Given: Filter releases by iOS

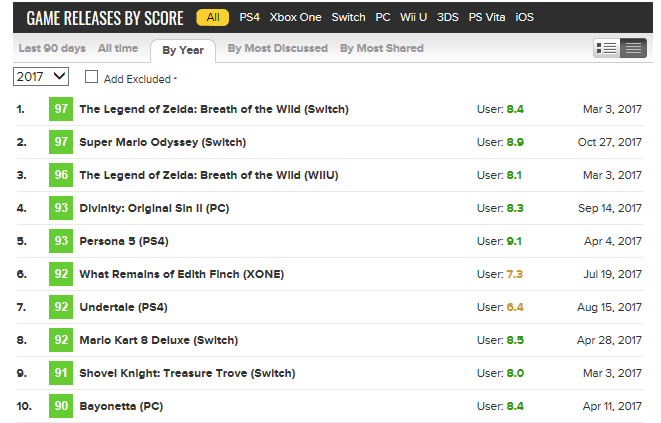Looking at the screenshot, I should click(524, 17).
